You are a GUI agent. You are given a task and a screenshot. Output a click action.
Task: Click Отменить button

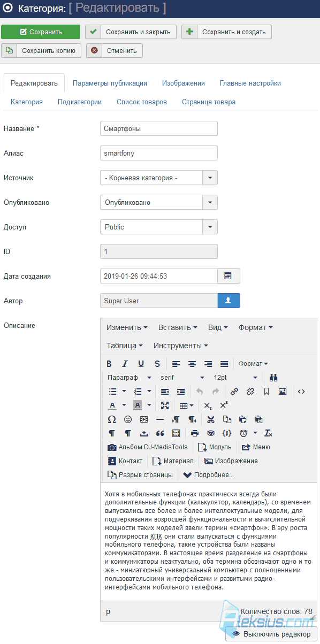(115, 50)
